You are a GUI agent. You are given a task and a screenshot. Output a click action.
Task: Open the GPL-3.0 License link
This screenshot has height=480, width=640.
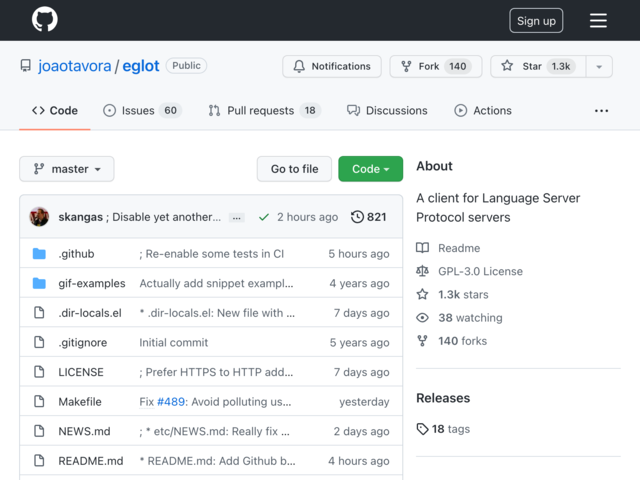pyautogui.click(x=480, y=271)
